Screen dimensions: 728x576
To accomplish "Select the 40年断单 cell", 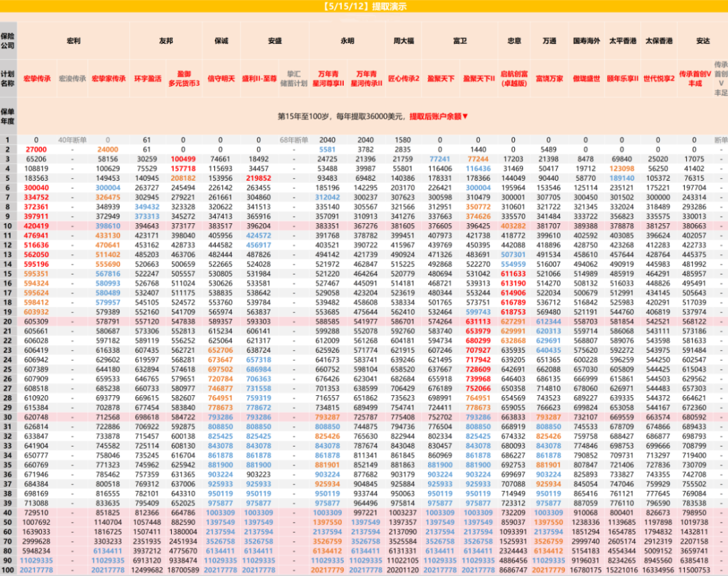I will pos(72,140).
